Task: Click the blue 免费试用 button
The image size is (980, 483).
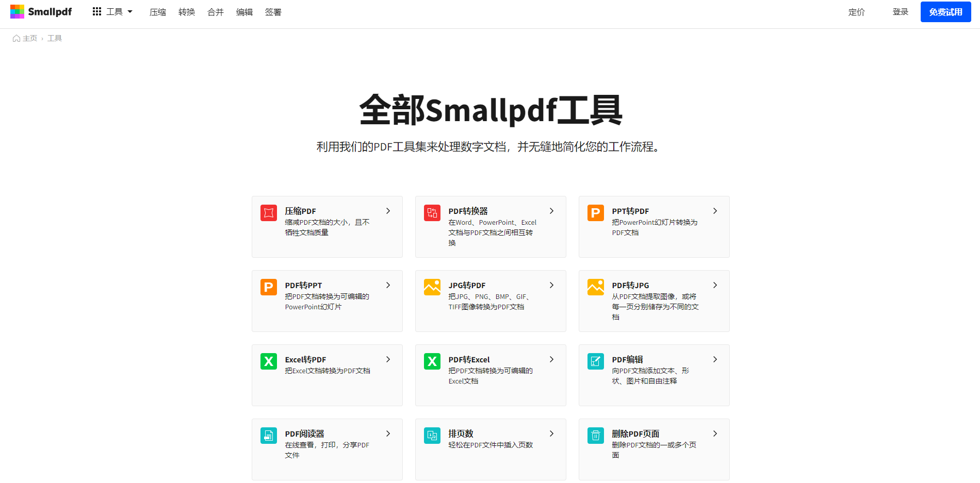Action: [x=945, y=11]
